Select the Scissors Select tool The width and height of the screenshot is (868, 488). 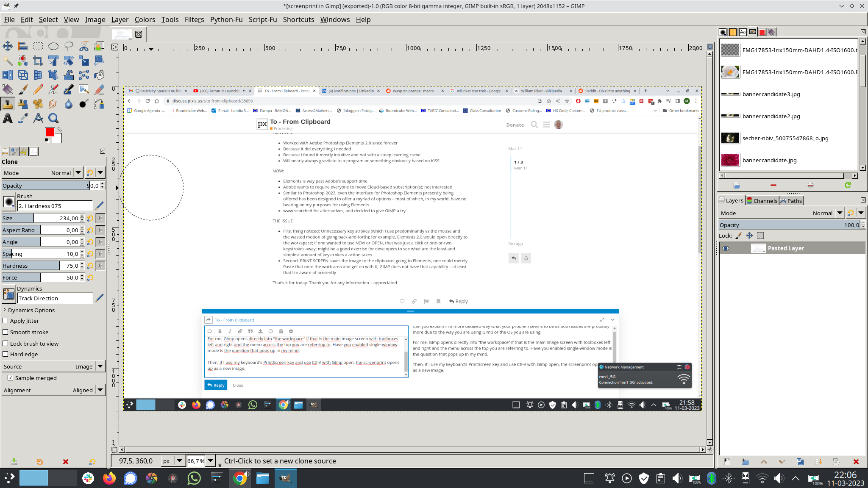[x=84, y=46]
